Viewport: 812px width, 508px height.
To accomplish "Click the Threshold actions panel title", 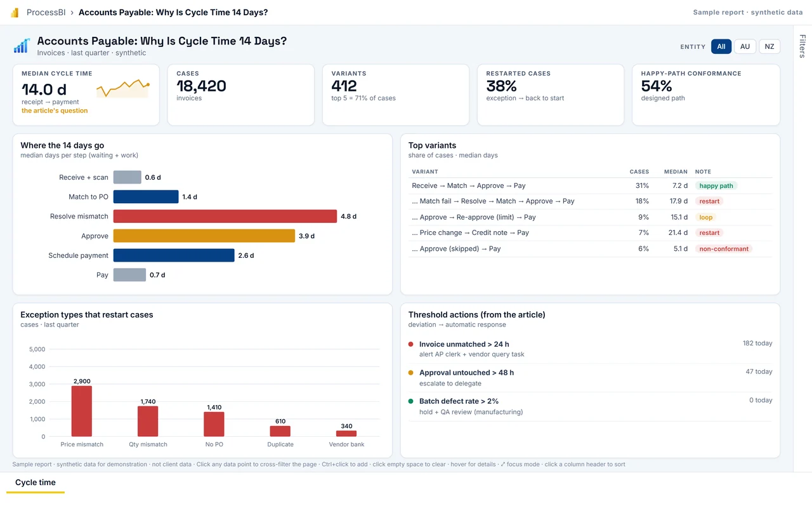I will (476, 314).
